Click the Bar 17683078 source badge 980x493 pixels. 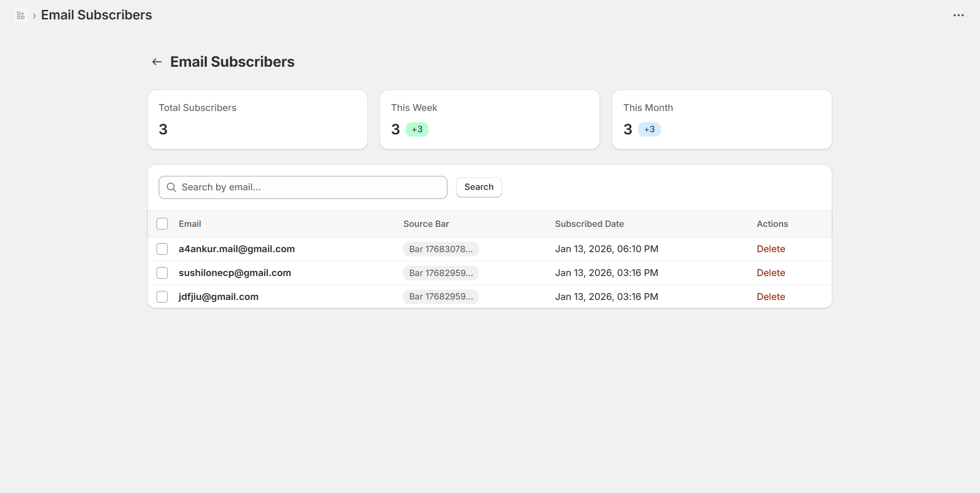coord(441,249)
